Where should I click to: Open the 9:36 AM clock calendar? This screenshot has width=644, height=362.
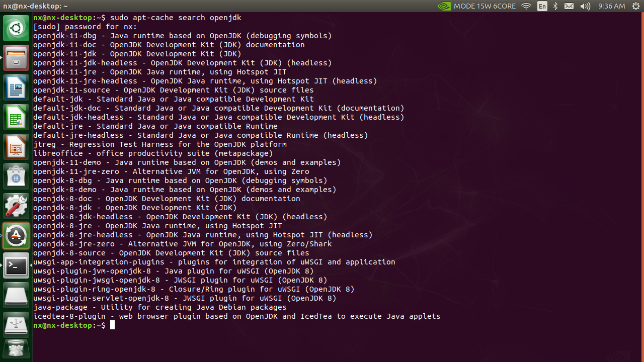coord(611,6)
